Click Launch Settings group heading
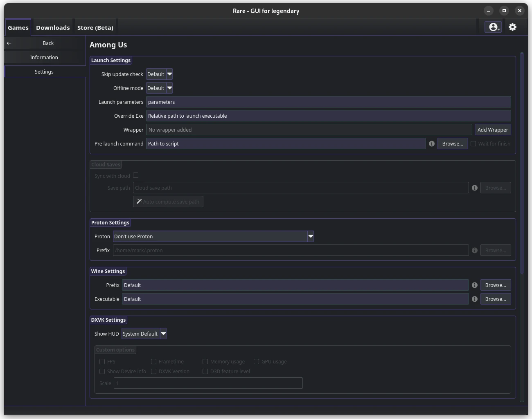Screen dimensions: 532x419 tap(111, 60)
